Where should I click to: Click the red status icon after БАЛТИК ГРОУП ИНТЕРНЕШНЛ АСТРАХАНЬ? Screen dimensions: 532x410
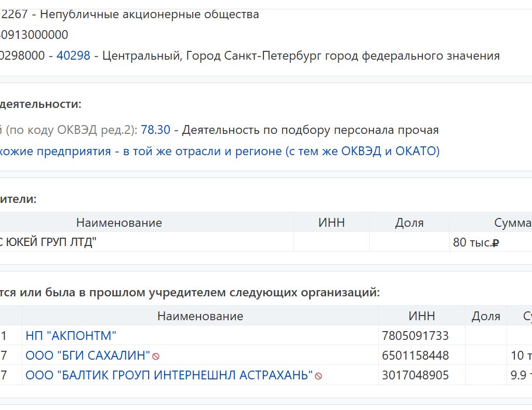[x=318, y=376]
